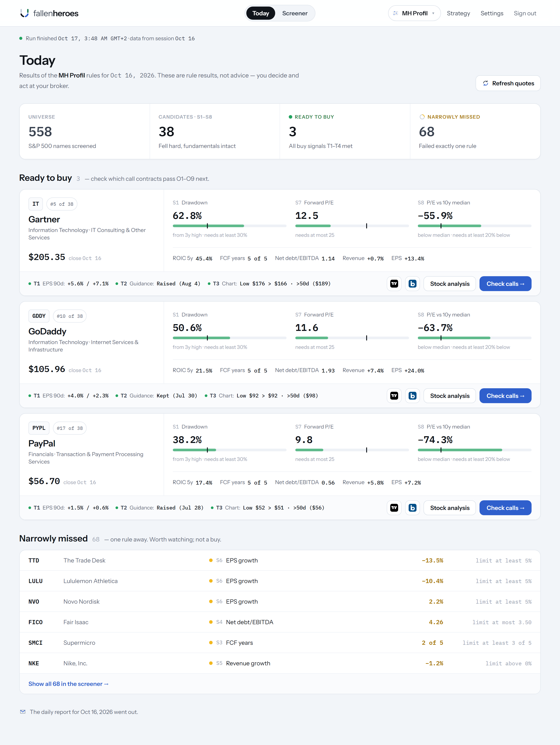
Task: Open the NVO Novo Nordisk row
Action: 280,601
